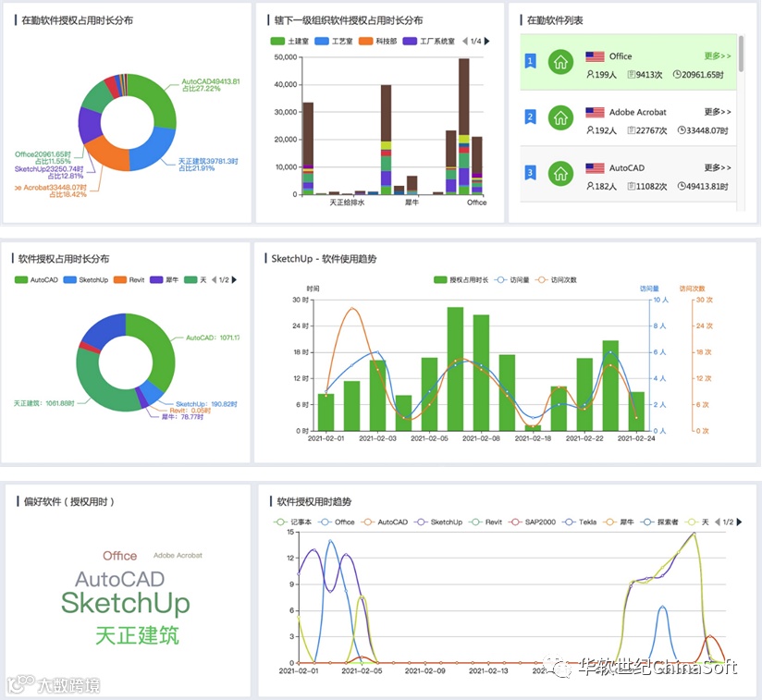Previous legend page in 软件授权用时趋势 1/2

click(718, 522)
